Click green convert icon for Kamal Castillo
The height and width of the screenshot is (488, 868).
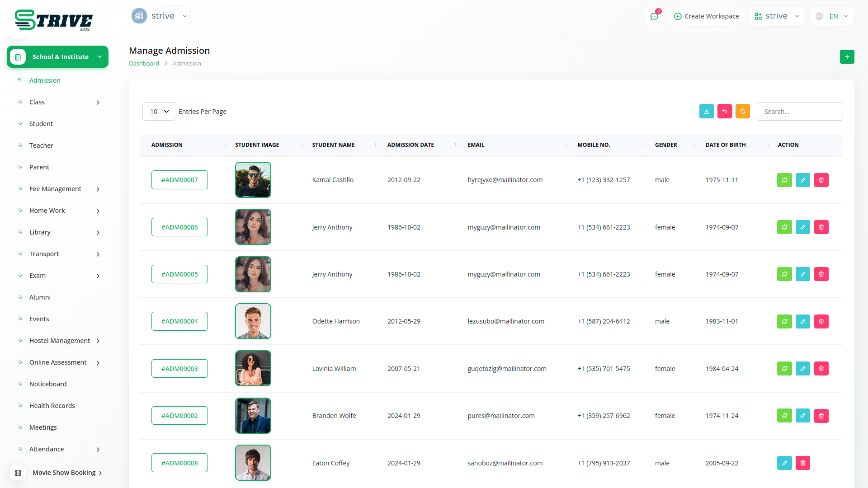(x=784, y=180)
